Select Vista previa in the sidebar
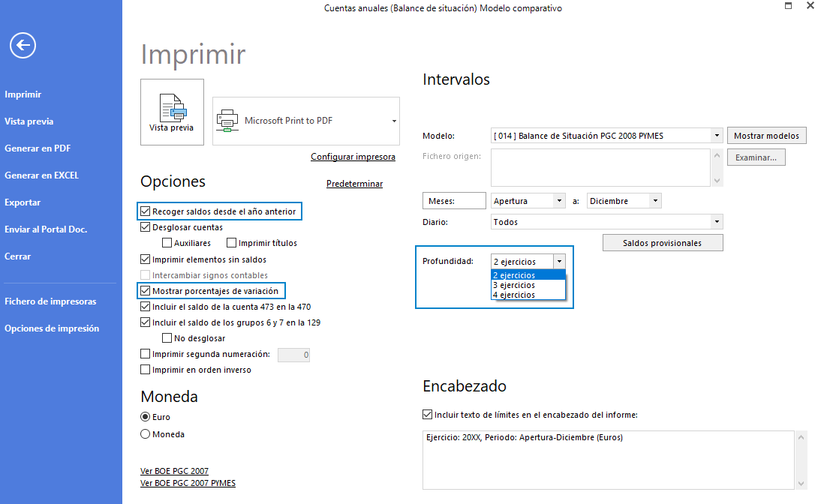 (x=29, y=121)
